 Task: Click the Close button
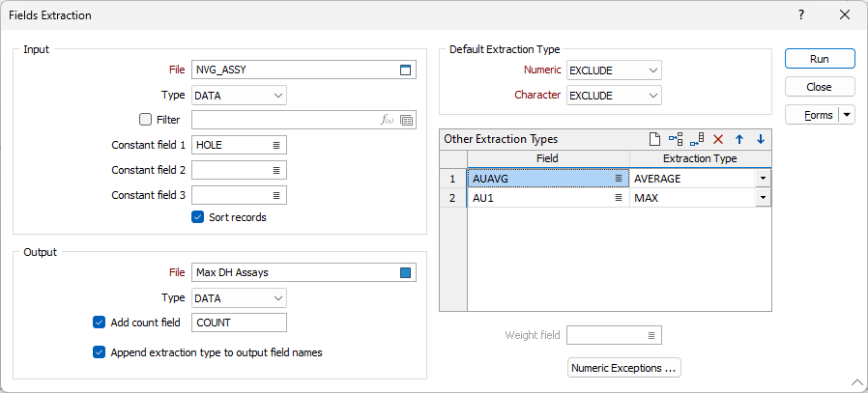point(820,87)
